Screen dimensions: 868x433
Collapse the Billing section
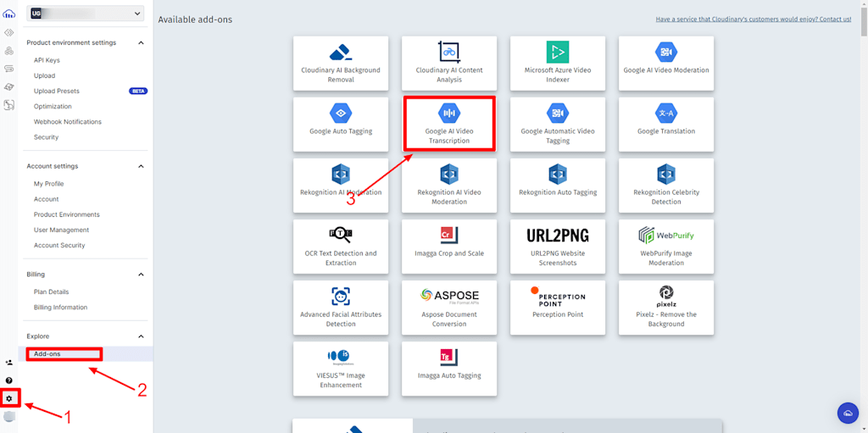(141, 274)
